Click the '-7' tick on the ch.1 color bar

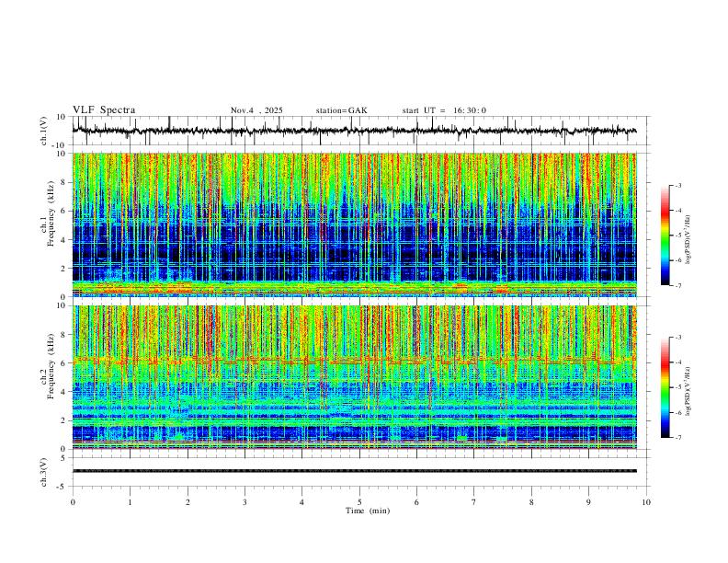coord(677,285)
